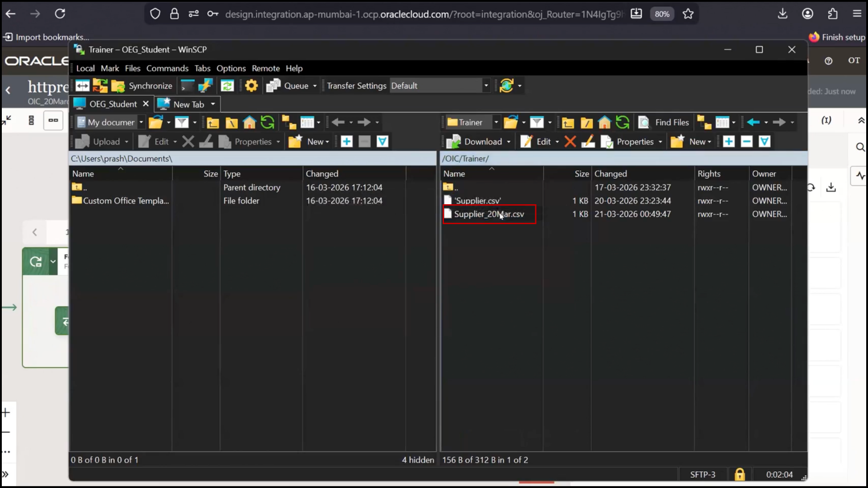The image size is (868, 488).
Task: Open the Compare Directories icon in main toolbar
Action: point(82,86)
